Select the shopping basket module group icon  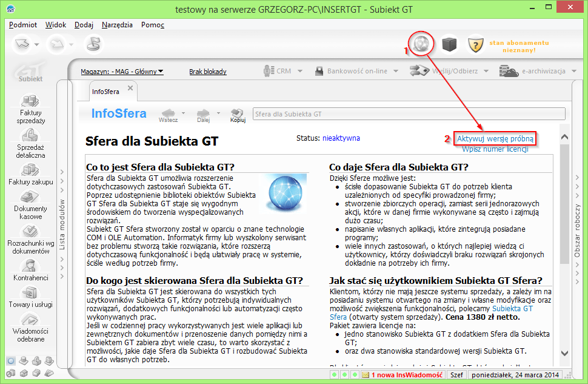(x=36, y=361)
